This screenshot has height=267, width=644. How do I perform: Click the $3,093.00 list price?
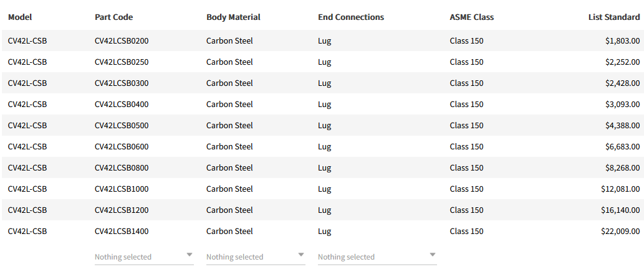pyautogui.click(x=622, y=105)
